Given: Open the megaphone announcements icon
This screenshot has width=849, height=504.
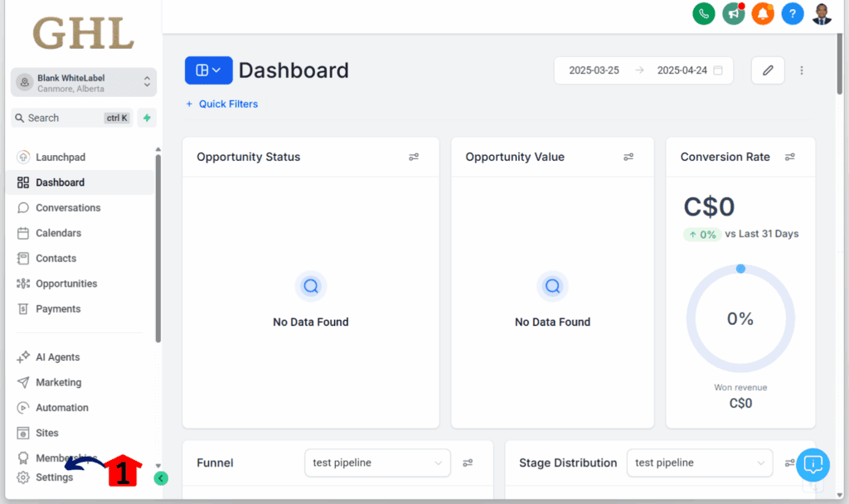Looking at the screenshot, I should tap(733, 13).
